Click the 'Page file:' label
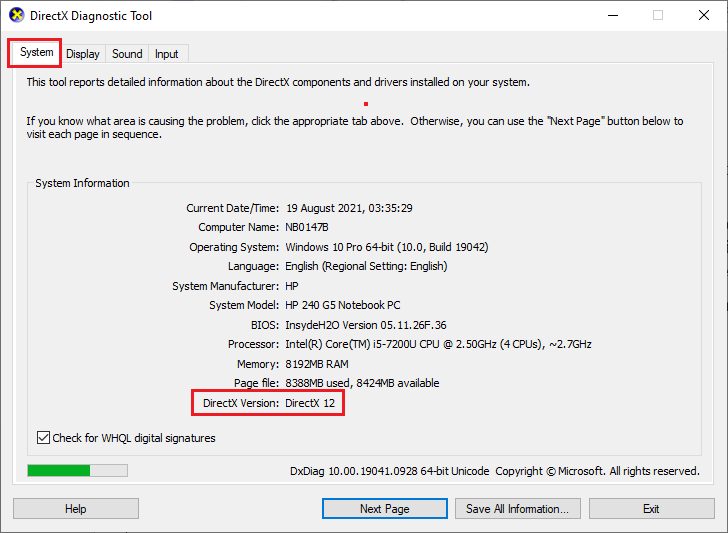 coord(256,384)
